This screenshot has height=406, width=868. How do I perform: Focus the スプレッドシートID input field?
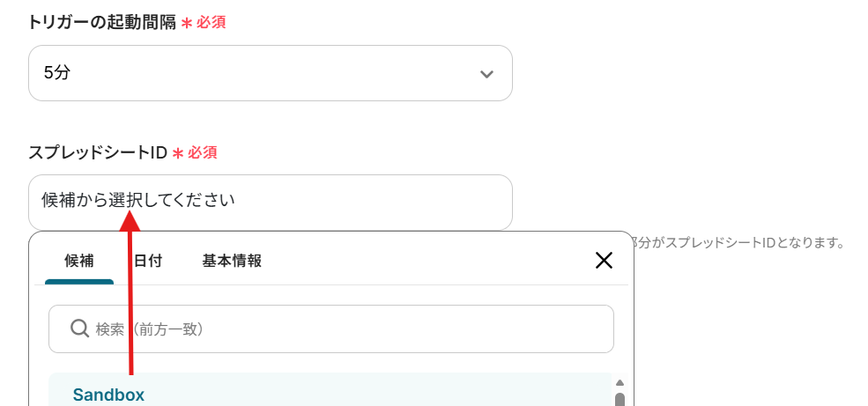tap(271, 202)
